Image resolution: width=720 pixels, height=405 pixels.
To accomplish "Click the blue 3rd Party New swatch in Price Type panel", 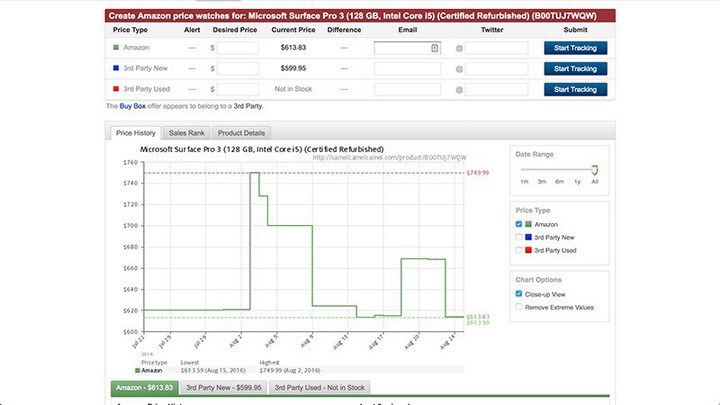I will (x=528, y=237).
